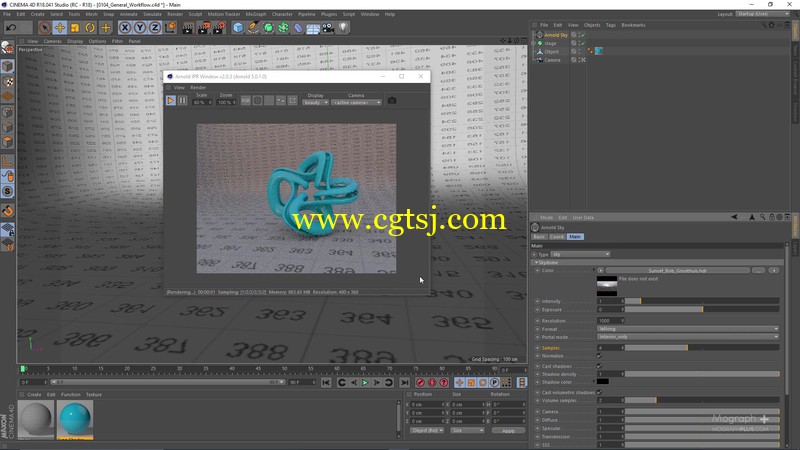Activate the Rotate tool
This screenshot has height=450, width=800.
coord(90,28)
